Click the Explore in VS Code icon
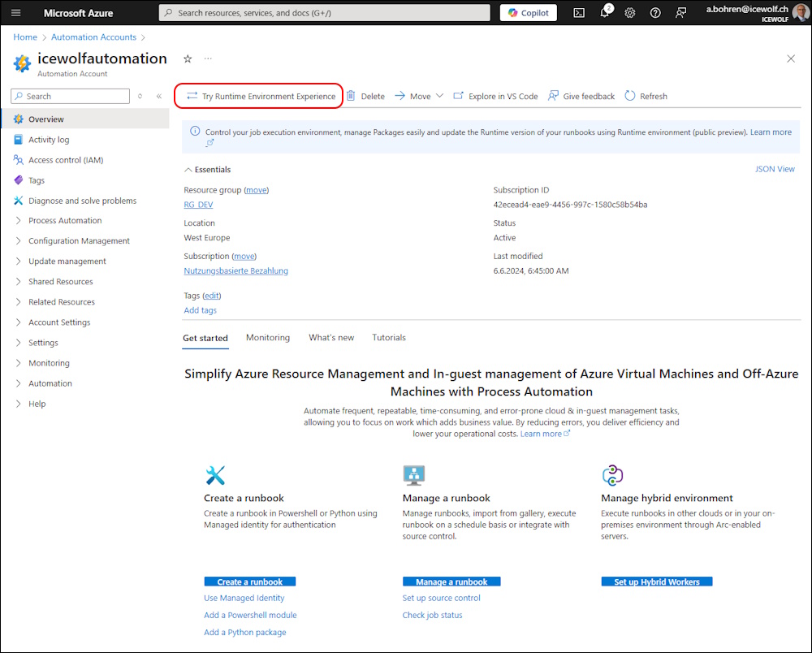 [458, 96]
